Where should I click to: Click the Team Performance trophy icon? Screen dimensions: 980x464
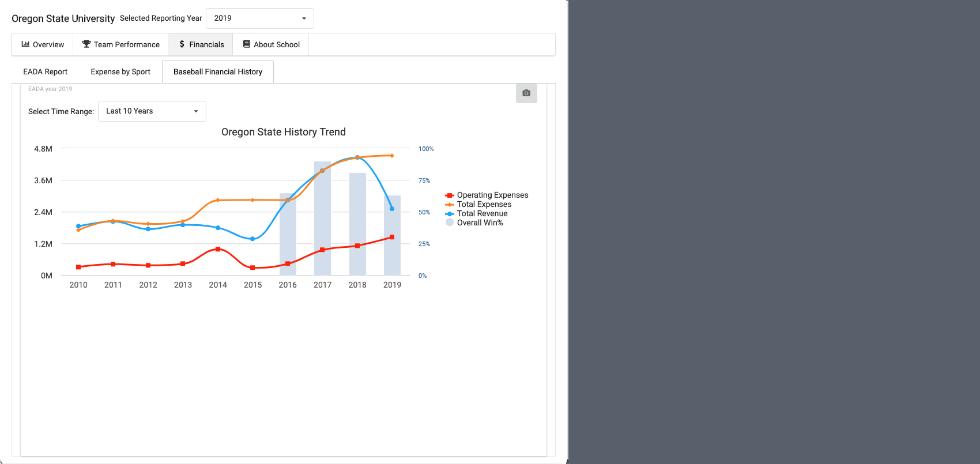pos(86,44)
